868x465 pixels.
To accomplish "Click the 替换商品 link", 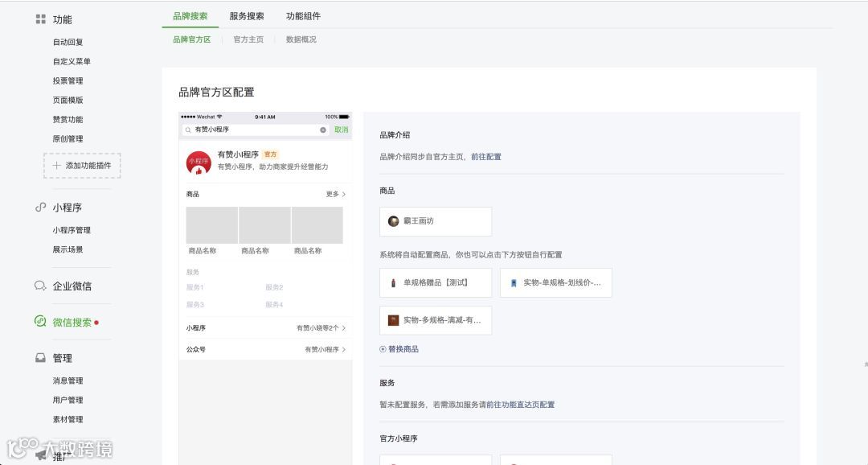I will (403, 349).
